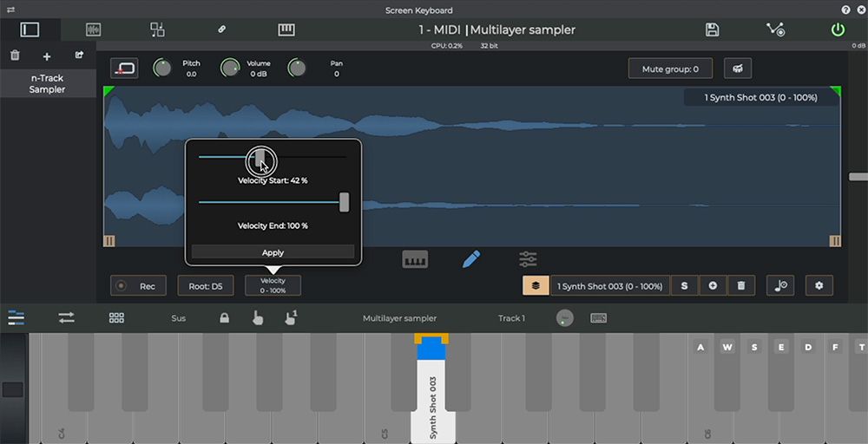Viewport: 868px width, 444px height.
Task: Switch to the waveform view tab
Action: 94,29
